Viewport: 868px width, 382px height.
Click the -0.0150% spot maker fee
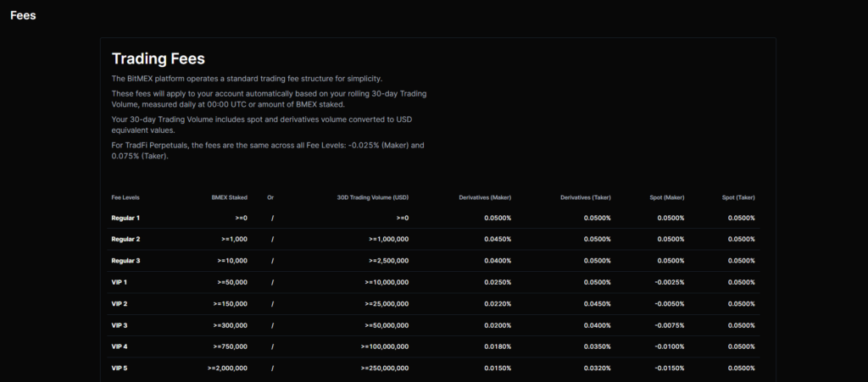670,368
